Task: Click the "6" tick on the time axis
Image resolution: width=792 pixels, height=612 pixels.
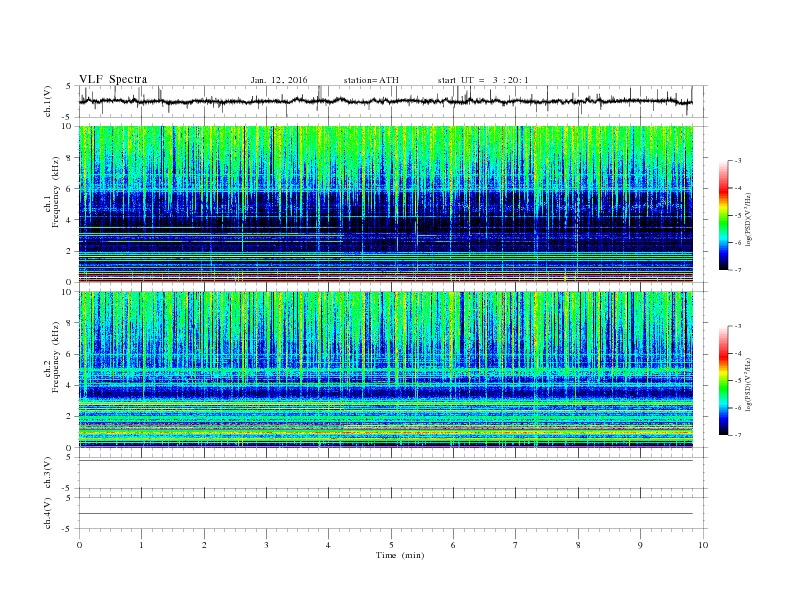Action: coord(453,545)
